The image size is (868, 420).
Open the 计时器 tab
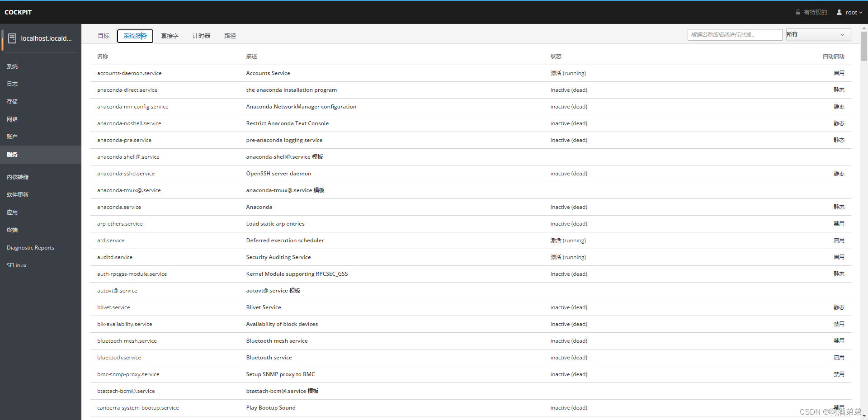point(201,36)
